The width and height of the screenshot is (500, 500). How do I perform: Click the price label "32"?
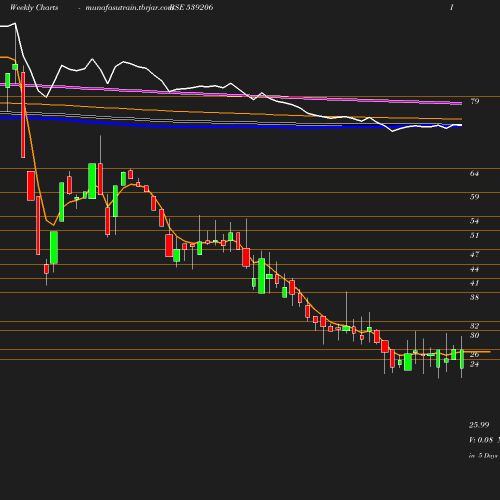click(474, 326)
